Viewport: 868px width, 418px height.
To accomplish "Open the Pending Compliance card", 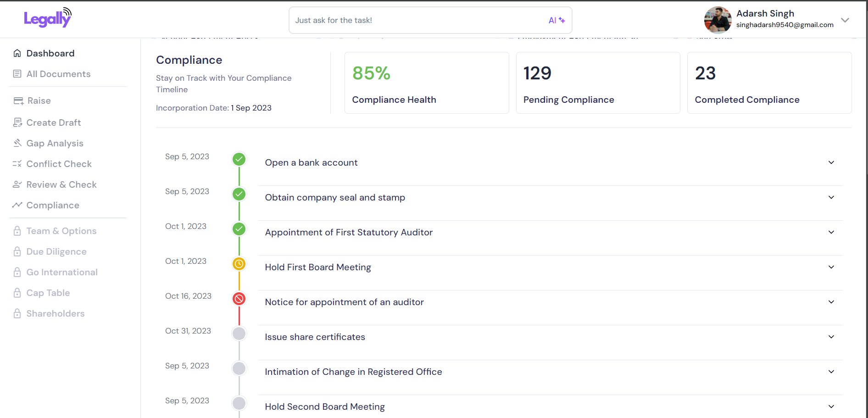I will click(598, 83).
